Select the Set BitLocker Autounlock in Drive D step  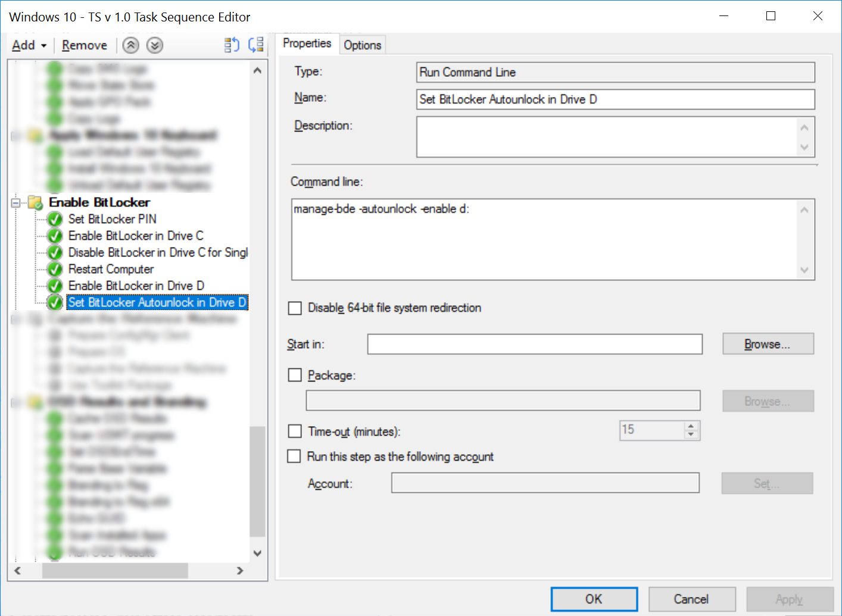[157, 302]
